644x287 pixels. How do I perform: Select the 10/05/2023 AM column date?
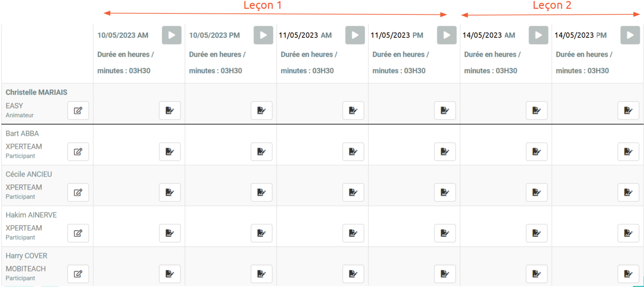[x=123, y=35]
